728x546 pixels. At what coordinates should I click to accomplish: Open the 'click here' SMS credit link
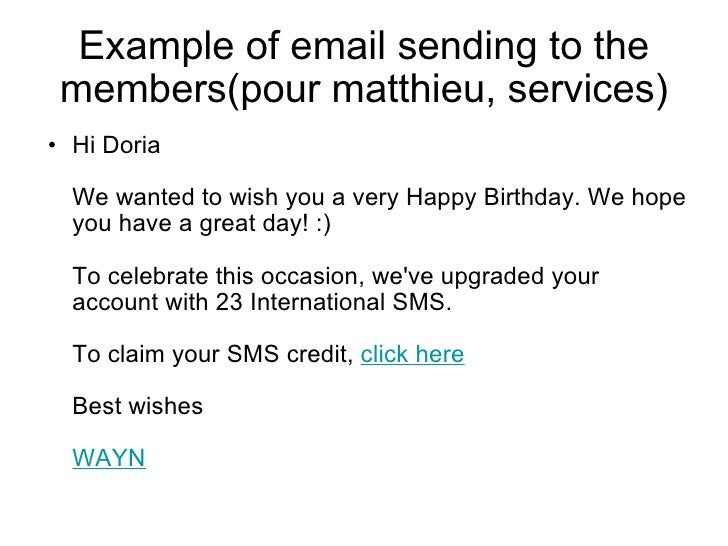(x=412, y=354)
